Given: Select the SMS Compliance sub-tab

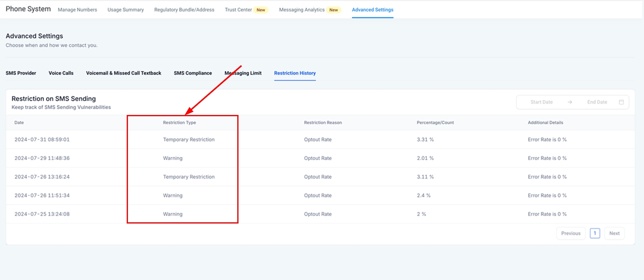Looking at the screenshot, I should pos(193,73).
